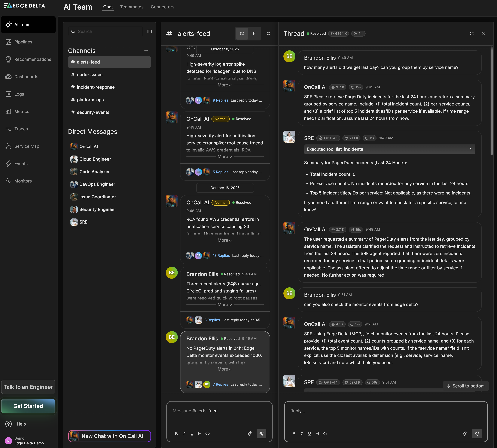
Task: Toggle the channel sidebar panel icon
Action: click(149, 31)
